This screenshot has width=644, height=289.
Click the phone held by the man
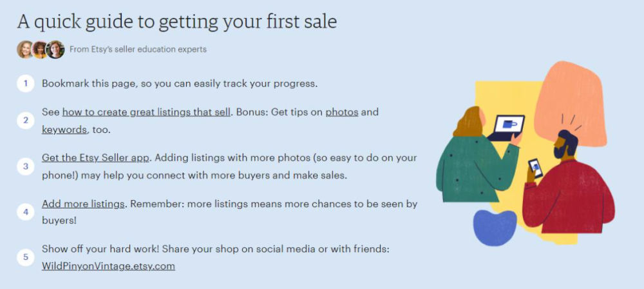coord(535,168)
